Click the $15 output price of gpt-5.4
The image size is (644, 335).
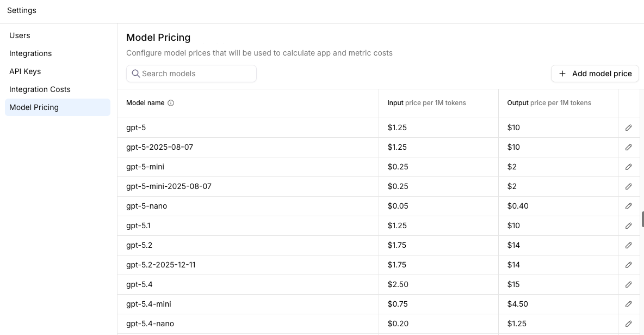[x=513, y=285]
